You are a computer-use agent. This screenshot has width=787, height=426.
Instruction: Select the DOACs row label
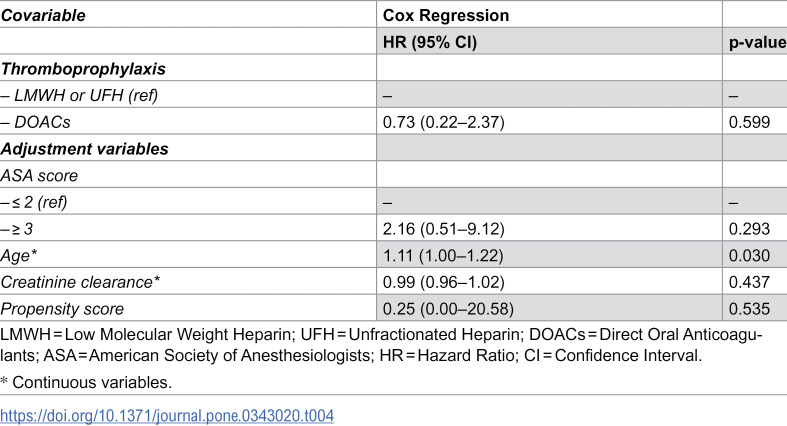[35, 122]
